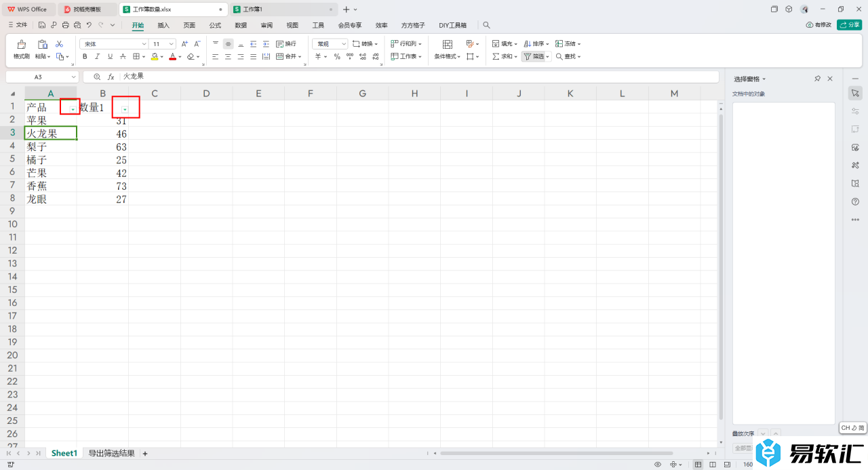Screen dimensions: 868x470
Task: Click the selection arrow sidebar icon
Action: [855, 93]
